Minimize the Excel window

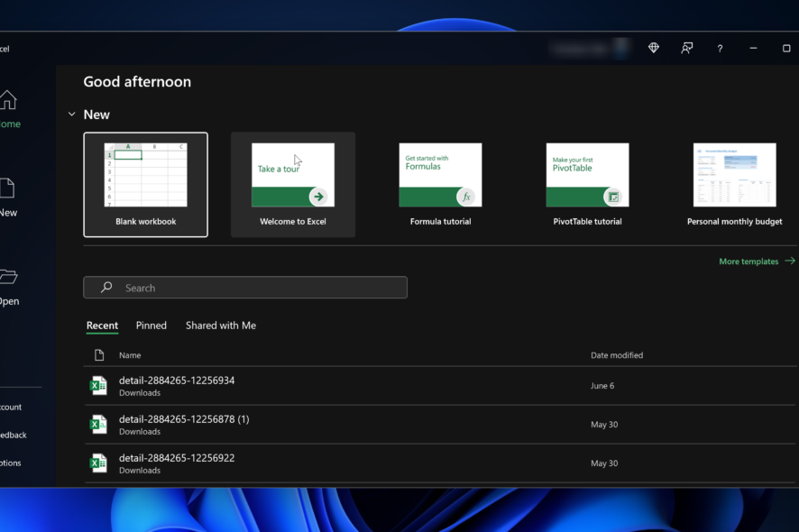[x=753, y=48]
